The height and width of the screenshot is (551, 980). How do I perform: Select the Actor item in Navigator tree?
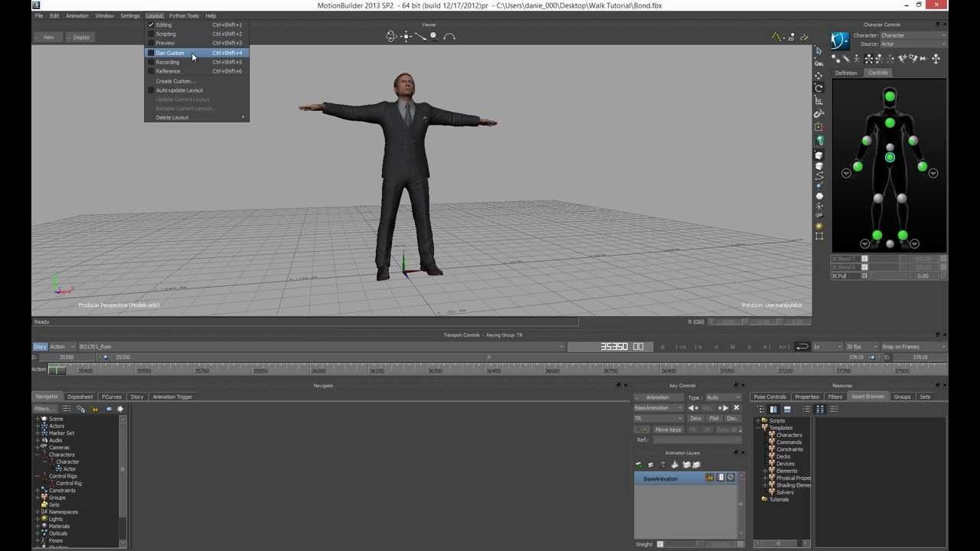click(70, 469)
